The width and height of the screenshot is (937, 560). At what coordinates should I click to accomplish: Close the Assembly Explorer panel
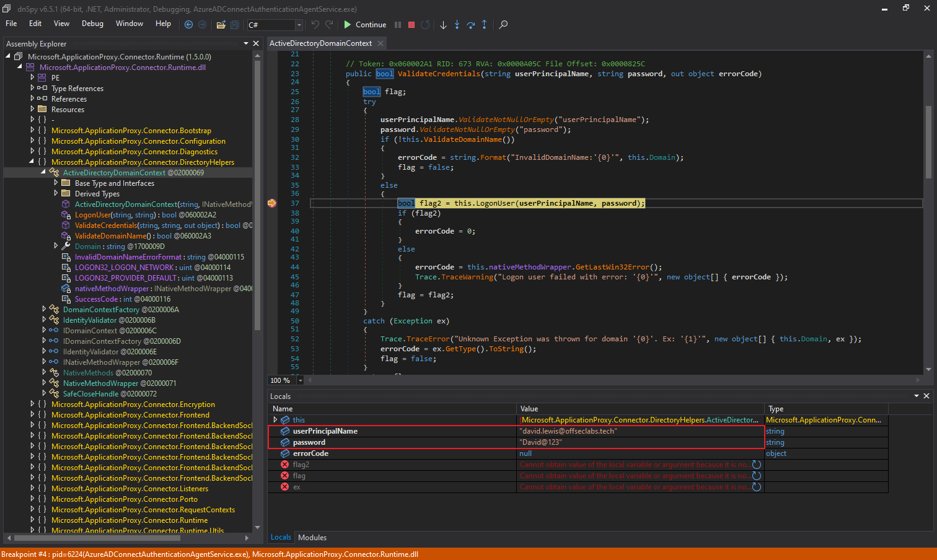(x=256, y=43)
